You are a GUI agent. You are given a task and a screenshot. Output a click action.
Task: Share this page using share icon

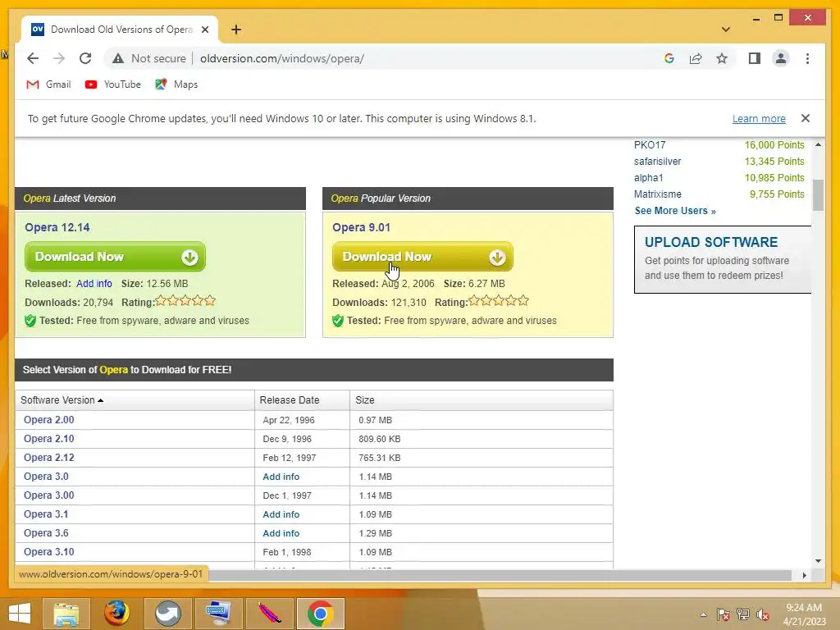click(696, 58)
